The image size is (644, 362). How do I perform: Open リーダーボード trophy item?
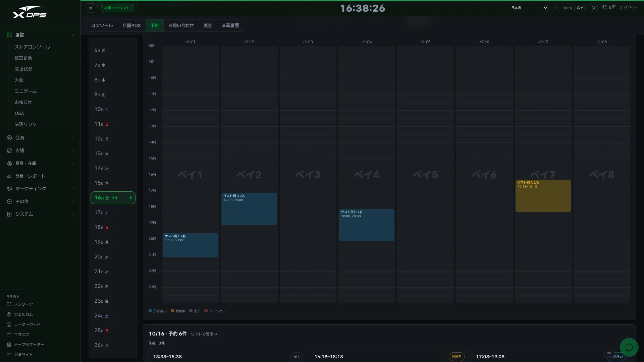click(x=24, y=324)
